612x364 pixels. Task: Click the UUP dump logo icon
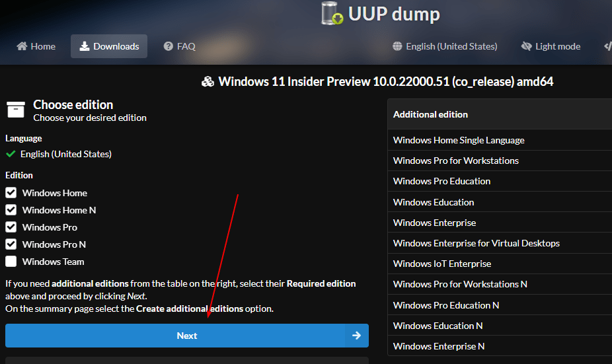(333, 14)
